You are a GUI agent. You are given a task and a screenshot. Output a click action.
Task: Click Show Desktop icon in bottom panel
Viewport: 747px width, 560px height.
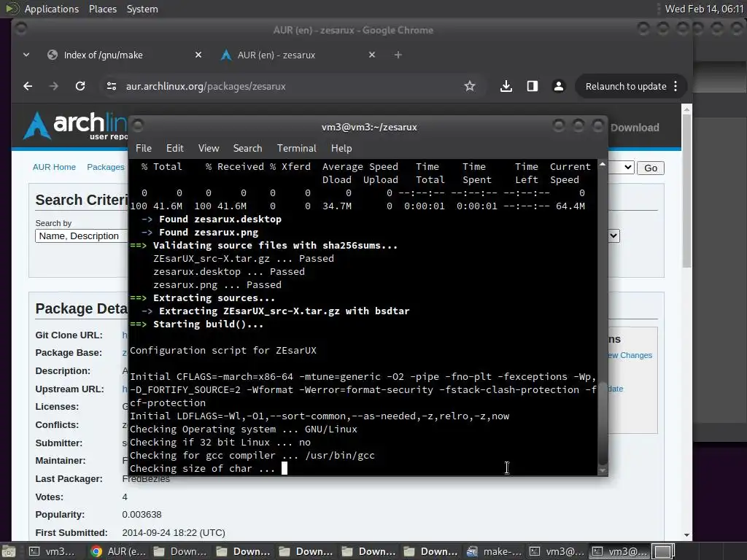coord(9,551)
